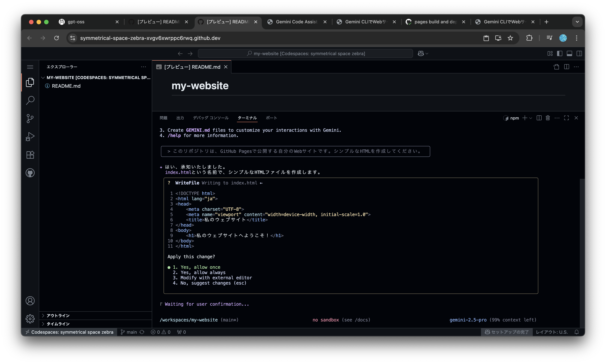Click the Codespaces remote indicator button
606x364 pixels.
[69, 332]
